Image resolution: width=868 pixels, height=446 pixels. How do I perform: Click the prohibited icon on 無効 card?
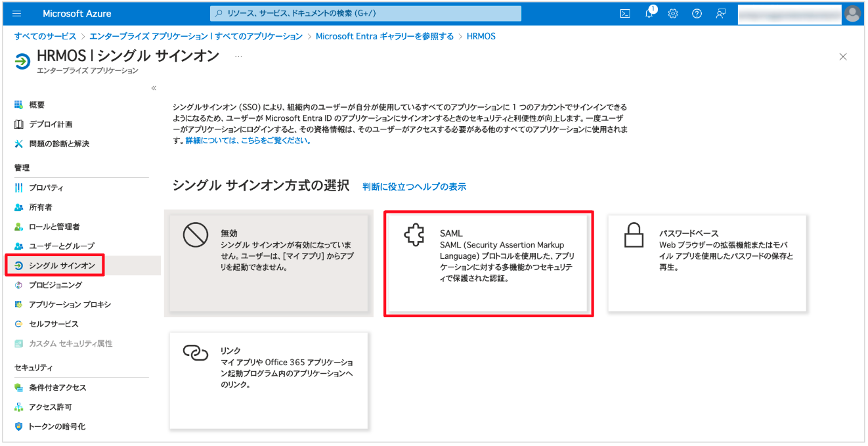(195, 235)
